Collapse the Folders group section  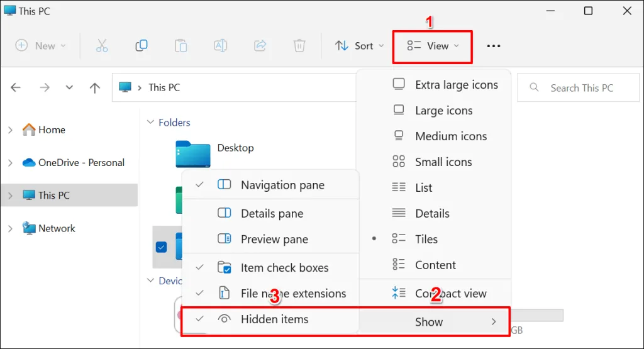150,123
